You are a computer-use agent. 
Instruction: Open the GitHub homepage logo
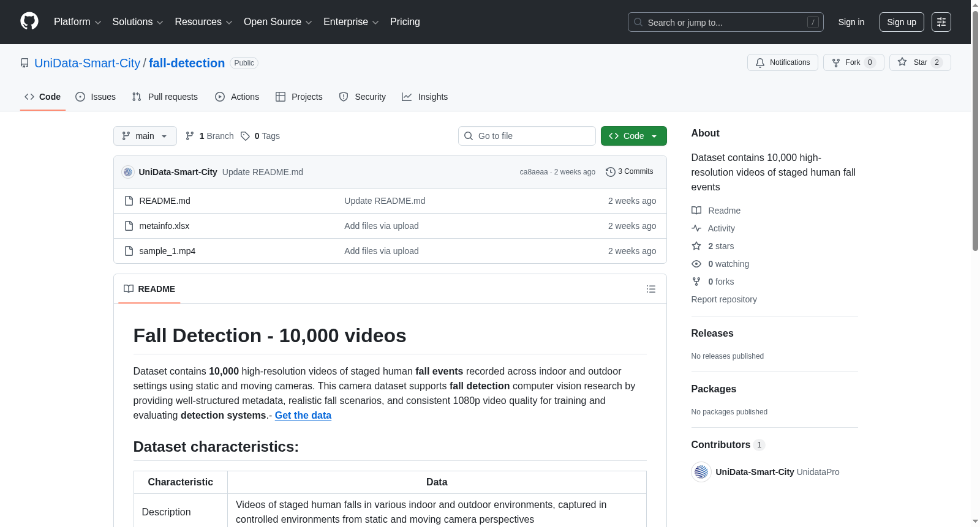pyautogui.click(x=29, y=21)
